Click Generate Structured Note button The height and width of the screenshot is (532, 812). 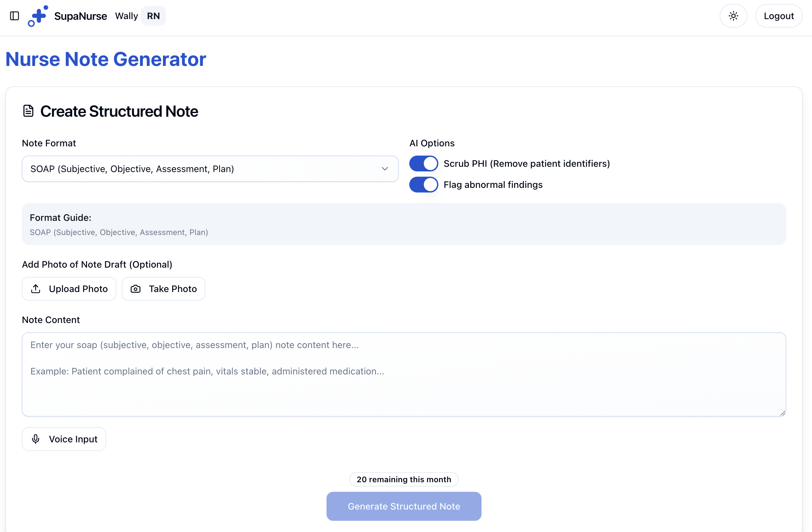coord(404,506)
